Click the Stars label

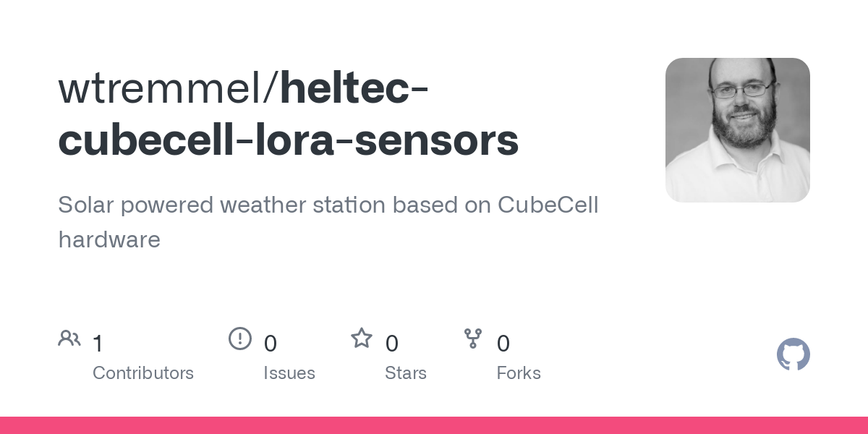[406, 373]
